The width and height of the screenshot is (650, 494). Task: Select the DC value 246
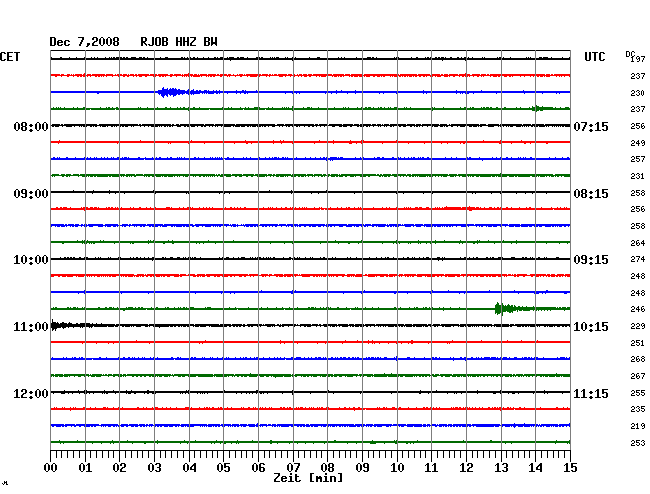(x=638, y=309)
